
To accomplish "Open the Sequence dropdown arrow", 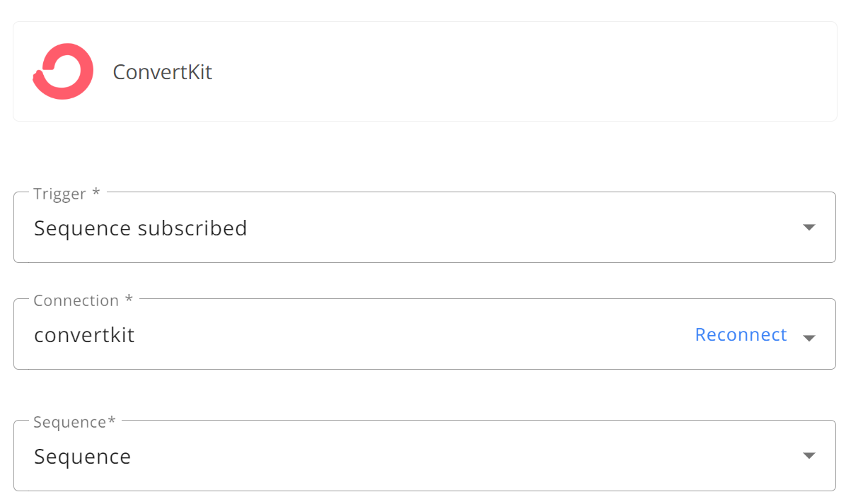I will (809, 455).
